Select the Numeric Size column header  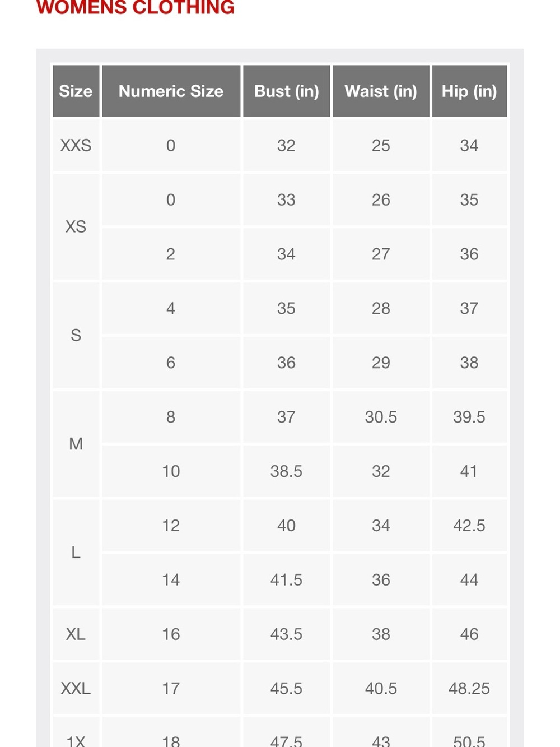171,91
